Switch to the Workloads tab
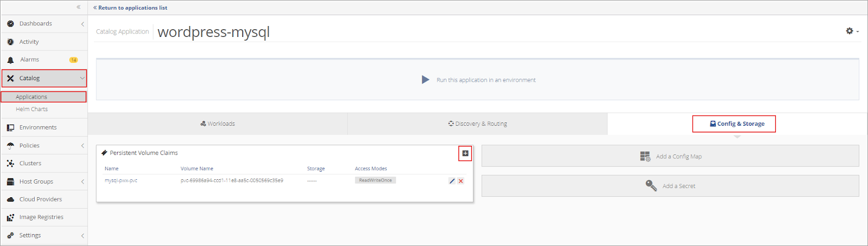Image resolution: width=868 pixels, height=246 pixels. [x=217, y=124]
